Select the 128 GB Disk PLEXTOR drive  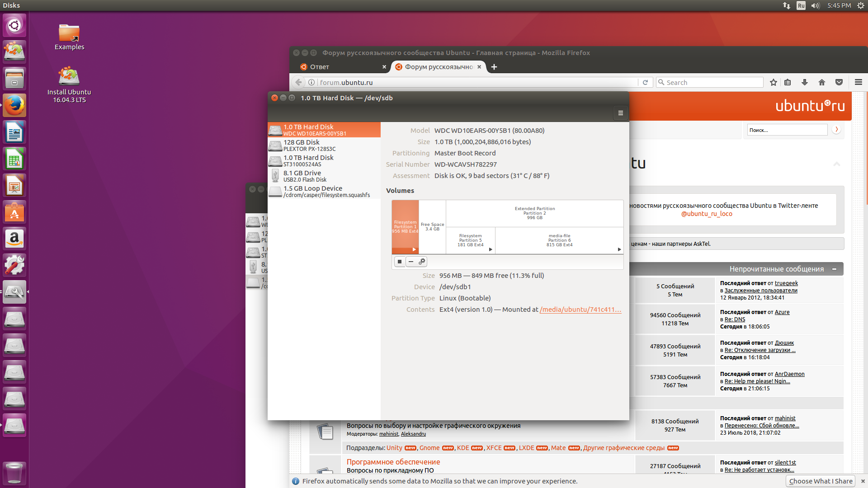(324, 145)
